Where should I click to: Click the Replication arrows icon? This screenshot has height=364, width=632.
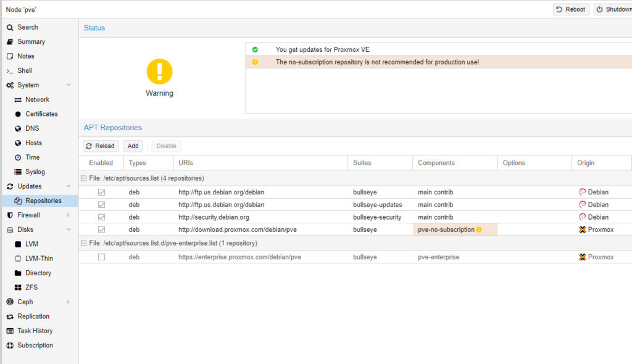point(10,316)
